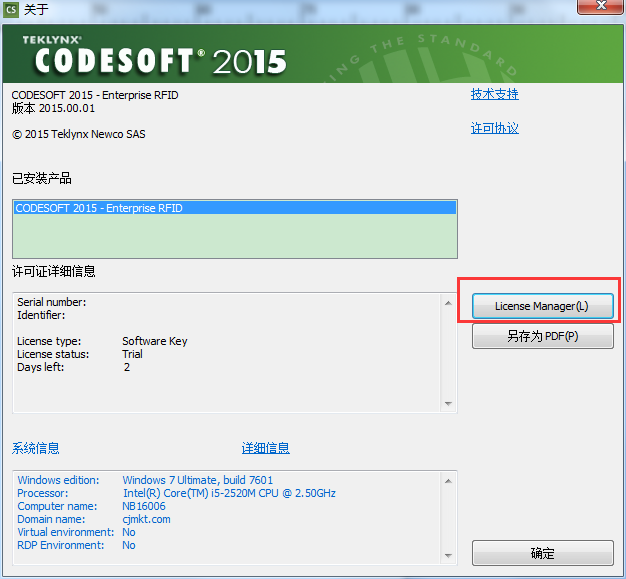Click 'Windows 7 Ultimate, build 7601' text
The image size is (626, 579).
click(198, 480)
